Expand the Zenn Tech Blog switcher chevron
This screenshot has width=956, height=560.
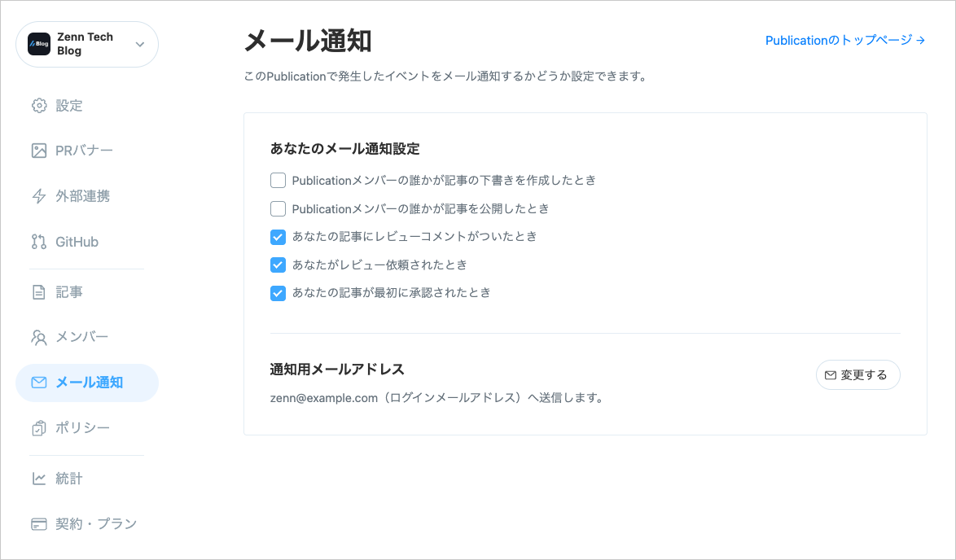click(139, 45)
